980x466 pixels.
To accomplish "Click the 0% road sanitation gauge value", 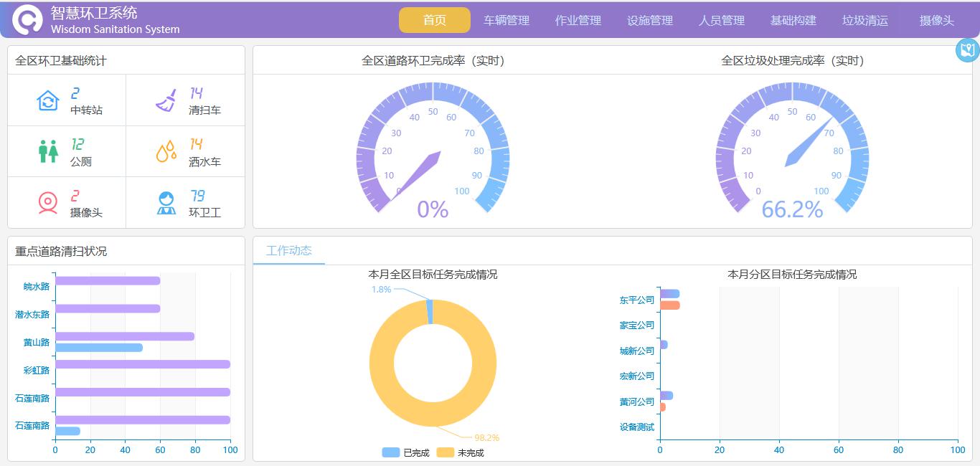I will pyautogui.click(x=433, y=209).
